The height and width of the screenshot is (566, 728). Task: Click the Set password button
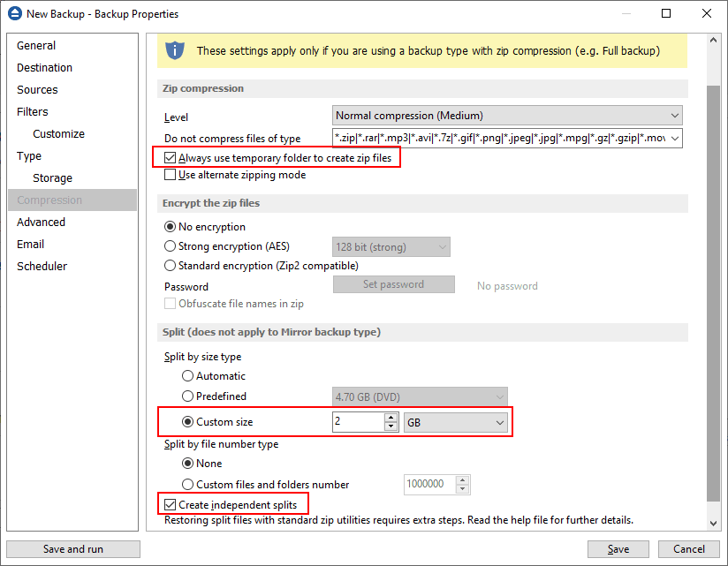(394, 284)
